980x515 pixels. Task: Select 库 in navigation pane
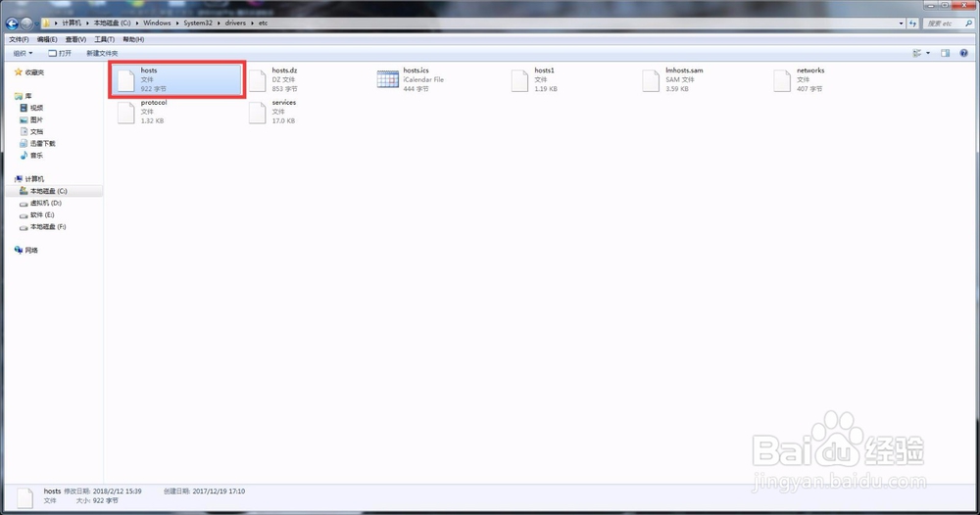[x=28, y=96]
